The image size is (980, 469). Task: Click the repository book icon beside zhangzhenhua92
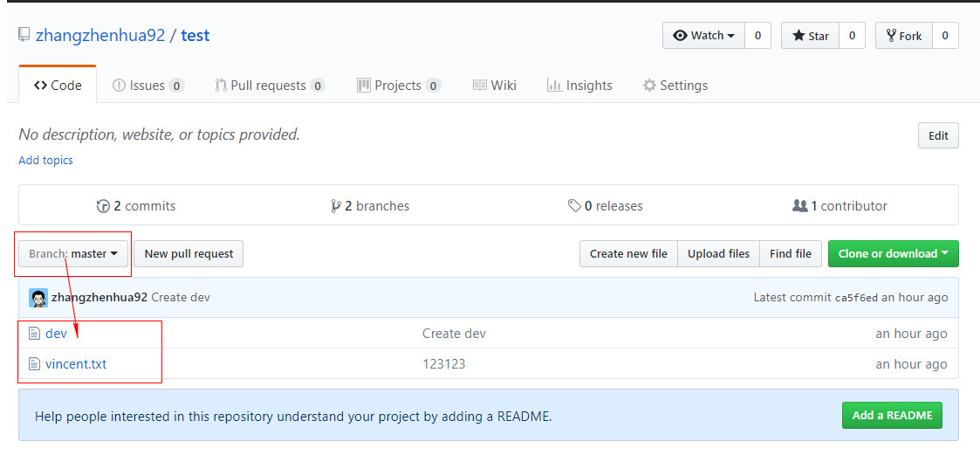[25, 36]
